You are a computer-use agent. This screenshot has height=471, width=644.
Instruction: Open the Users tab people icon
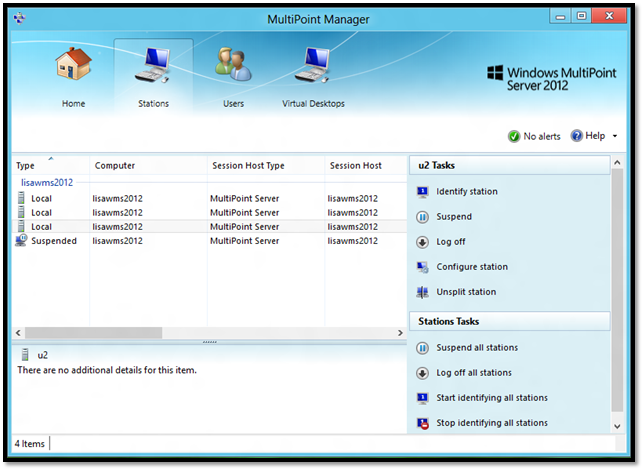pyautogui.click(x=233, y=64)
